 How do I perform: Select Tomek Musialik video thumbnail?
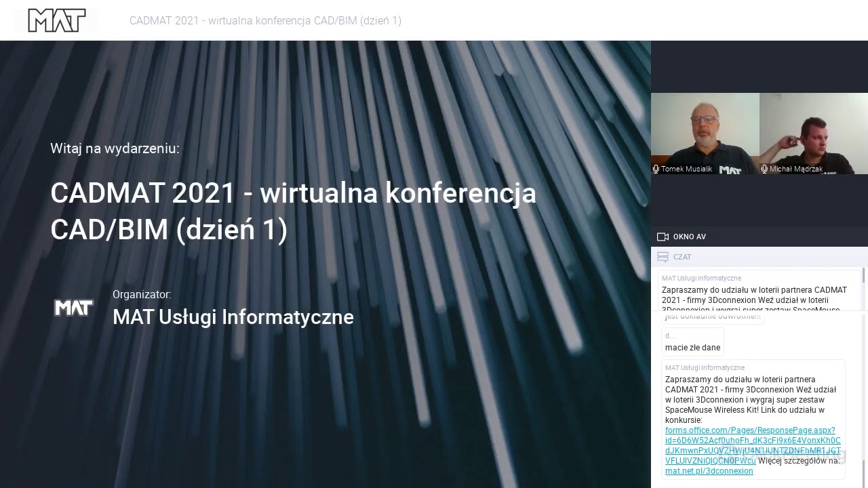point(705,134)
